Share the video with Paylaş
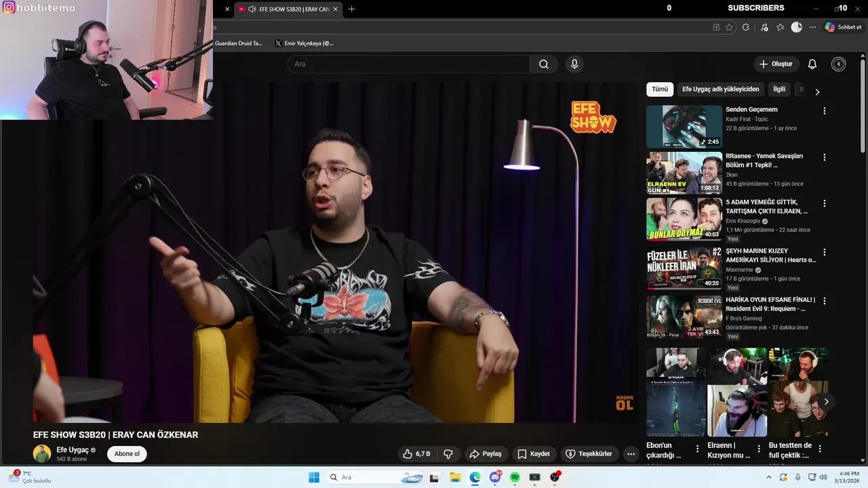The image size is (868, 488). click(485, 453)
